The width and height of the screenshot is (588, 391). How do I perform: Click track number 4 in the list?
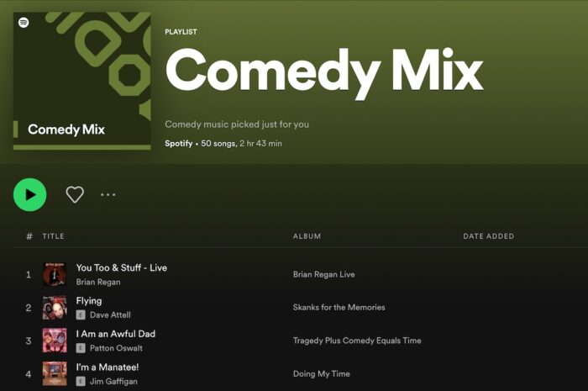click(29, 373)
